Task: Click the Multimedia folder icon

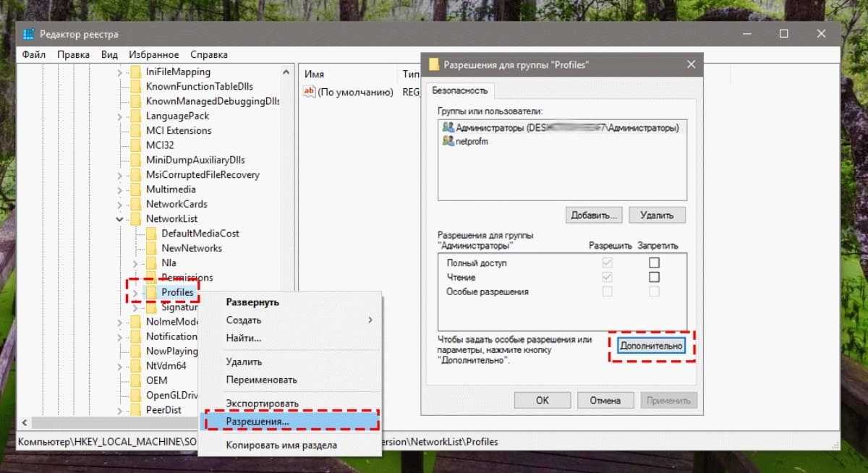Action: click(x=135, y=189)
